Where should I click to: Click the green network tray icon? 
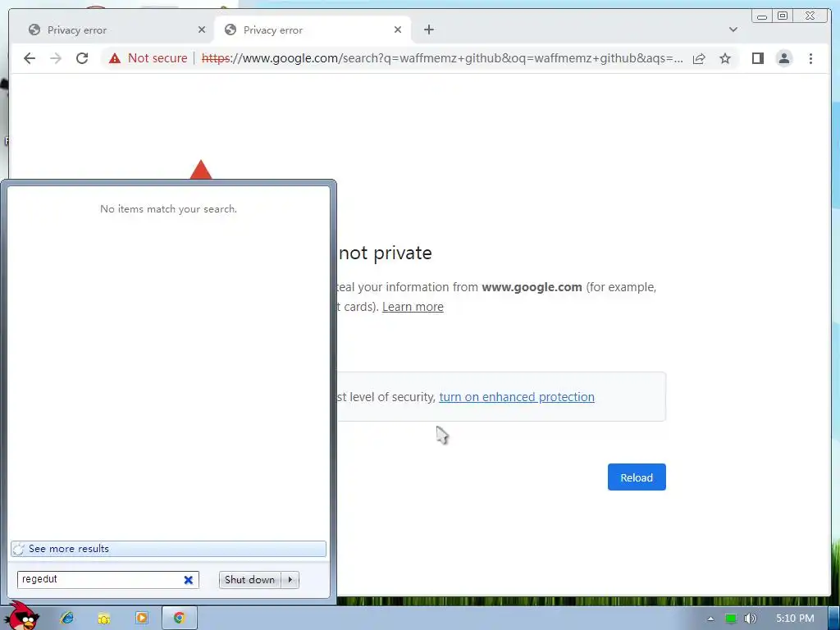coord(730,619)
